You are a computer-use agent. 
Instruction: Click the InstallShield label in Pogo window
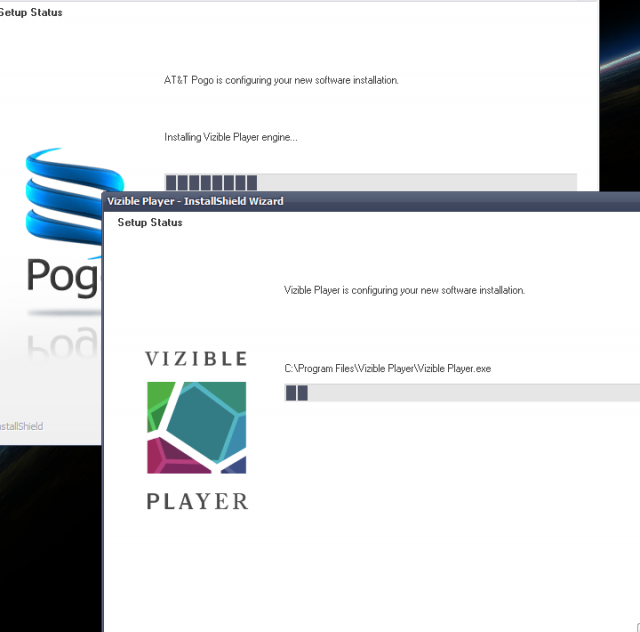21,426
